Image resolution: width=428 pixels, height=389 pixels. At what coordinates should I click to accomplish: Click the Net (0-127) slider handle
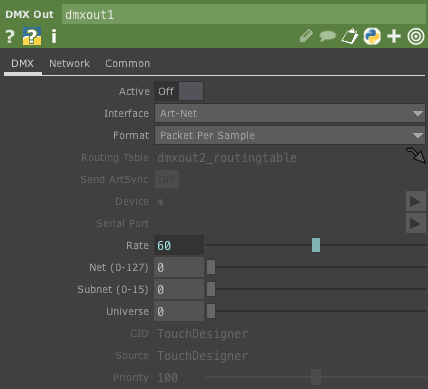(211, 267)
